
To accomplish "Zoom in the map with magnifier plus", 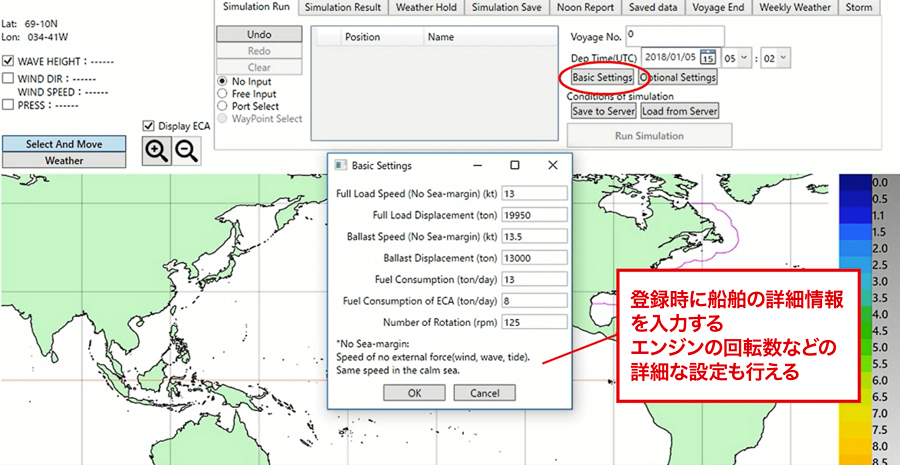I will tap(157, 150).
